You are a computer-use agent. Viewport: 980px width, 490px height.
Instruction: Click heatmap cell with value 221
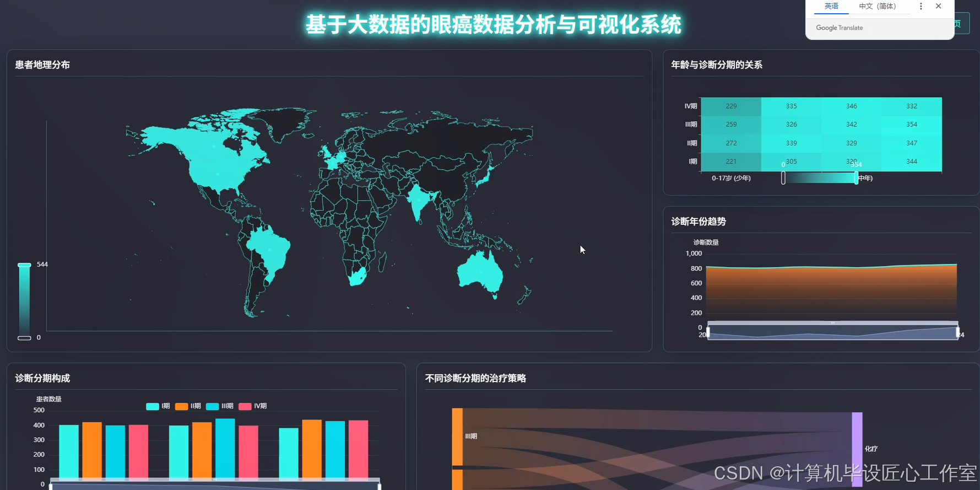pos(731,161)
